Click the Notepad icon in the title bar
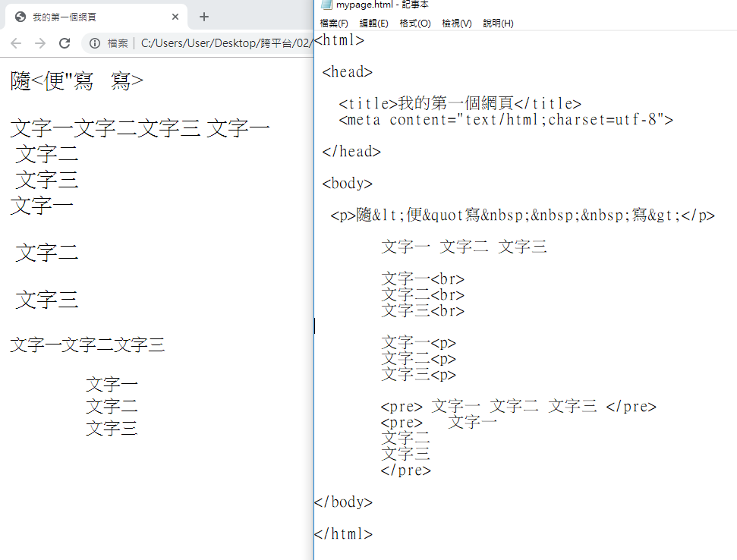This screenshot has height=560, width=737. click(x=326, y=5)
